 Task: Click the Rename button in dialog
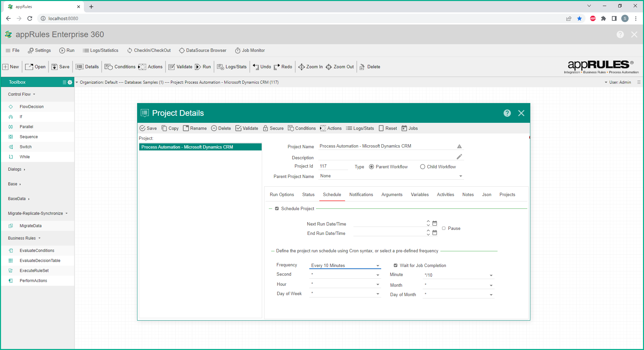coord(195,128)
